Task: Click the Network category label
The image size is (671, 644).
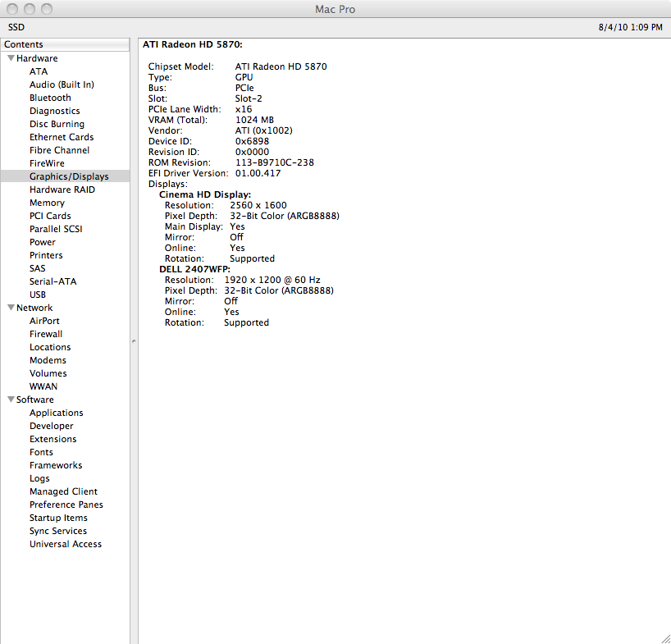Action: (x=34, y=308)
